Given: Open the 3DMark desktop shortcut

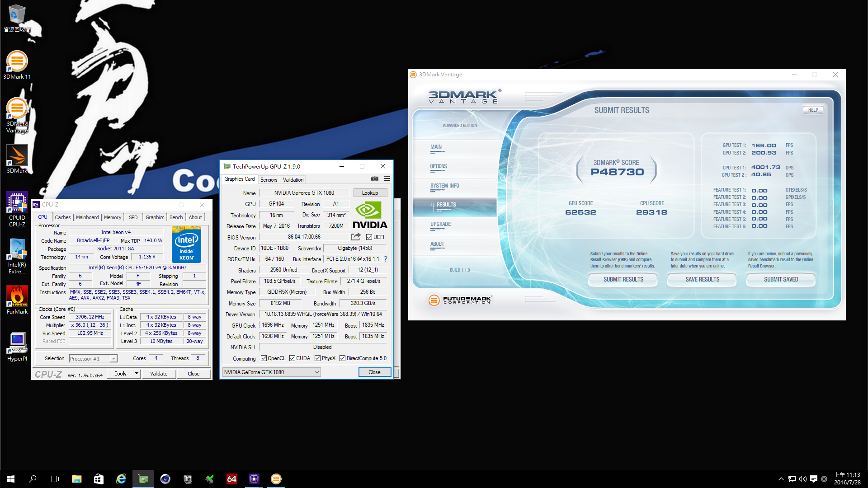Looking at the screenshot, I should point(17,159).
